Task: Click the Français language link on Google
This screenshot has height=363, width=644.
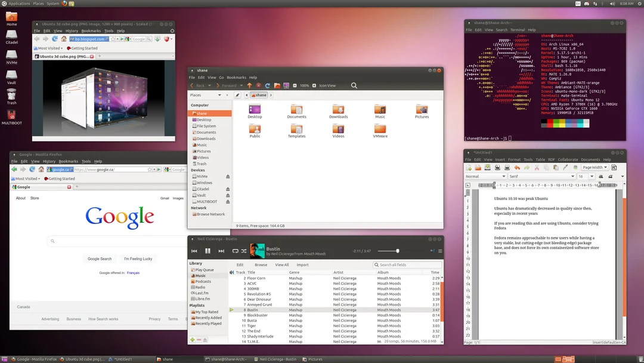Action: pos(134,273)
